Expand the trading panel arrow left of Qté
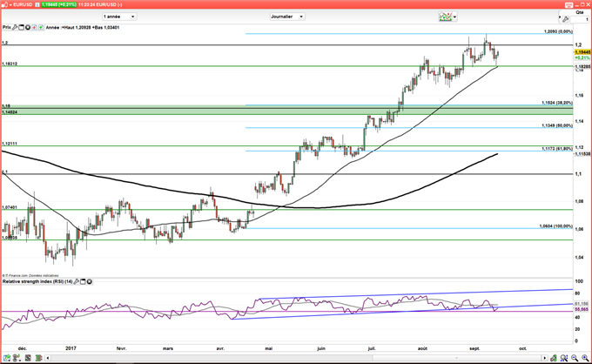The height and width of the screenshot is (364, 592). pyautogui.click(x=560, y=17)
